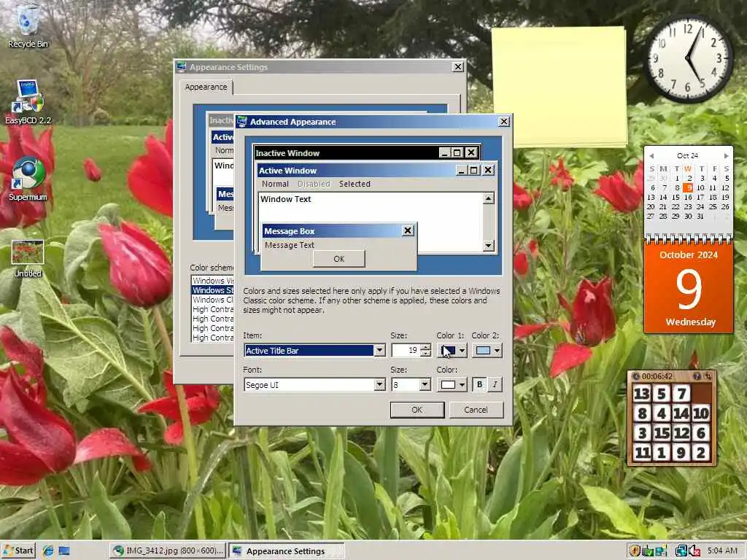Click the green checkmark tray icon
Screen dimensions: 747x560
pyautogui.click(x=647, y=551)
